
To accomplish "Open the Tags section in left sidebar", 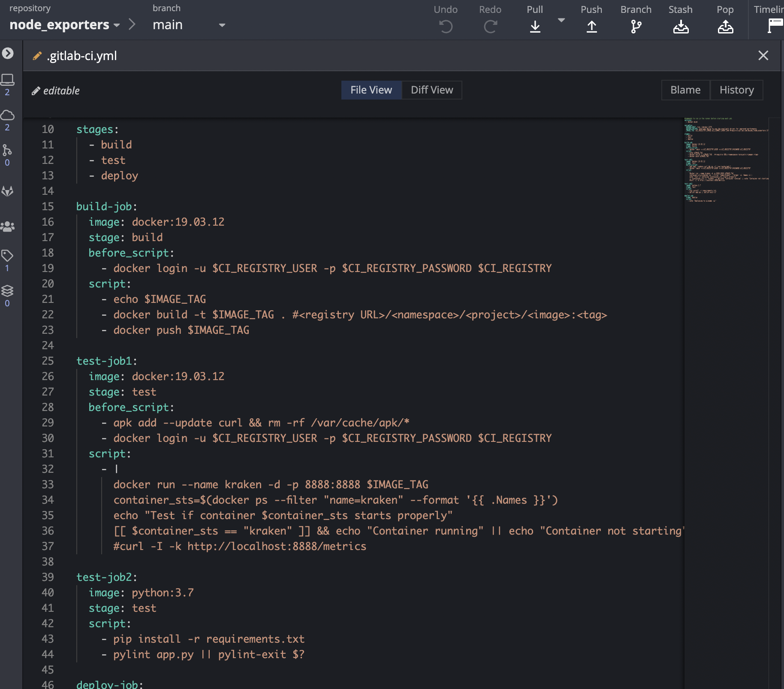I will point(7,256).
